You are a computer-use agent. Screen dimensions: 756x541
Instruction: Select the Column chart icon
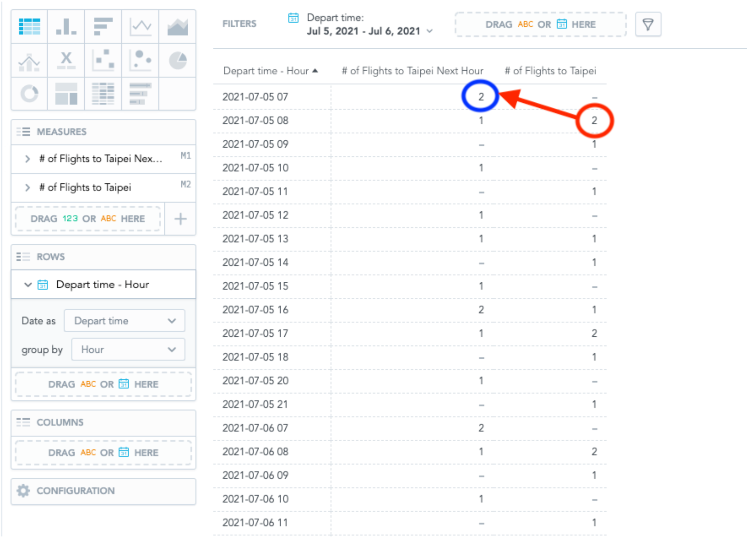coord(66,27)
